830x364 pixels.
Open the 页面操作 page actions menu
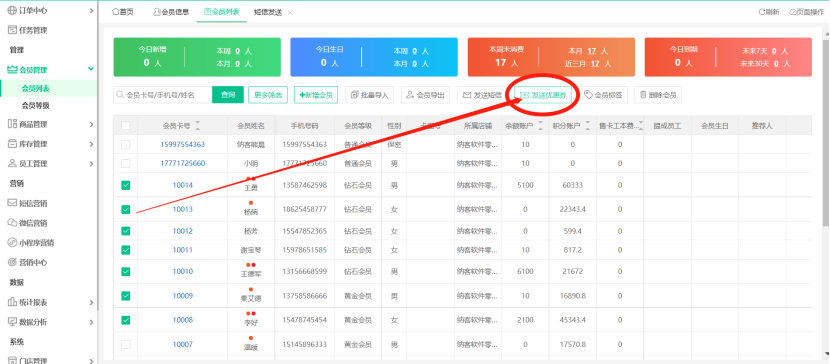(x=807, y=12)
